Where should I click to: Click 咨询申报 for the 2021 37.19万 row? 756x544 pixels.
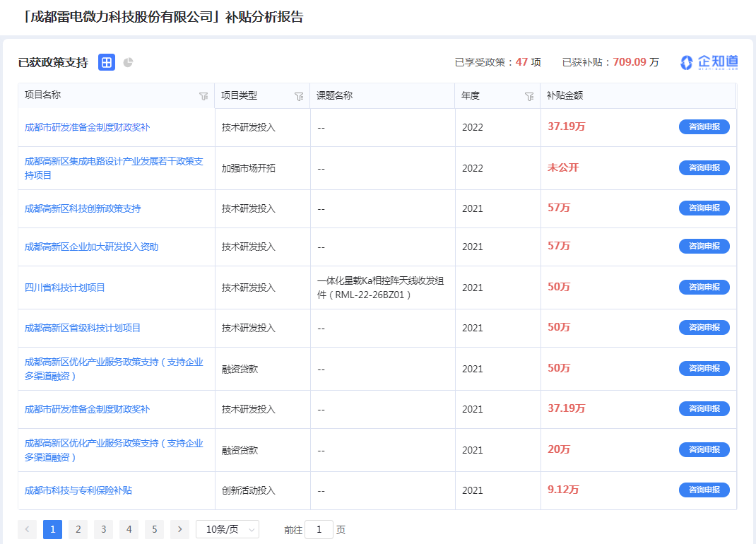click(704, 409)
